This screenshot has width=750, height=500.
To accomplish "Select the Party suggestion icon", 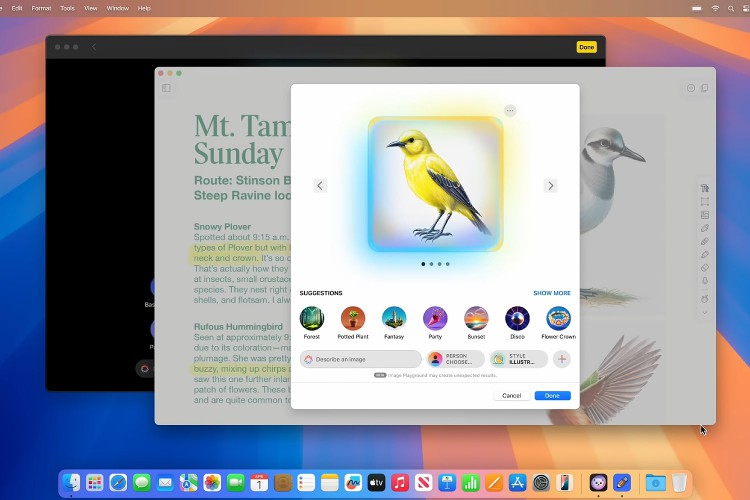I will pyautogui.click(x=435, y=318).
